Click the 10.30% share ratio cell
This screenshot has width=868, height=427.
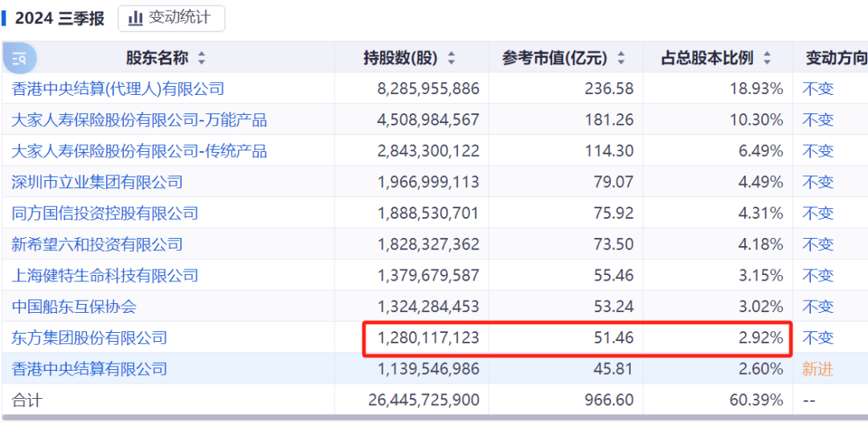click(x=755, y=120)
